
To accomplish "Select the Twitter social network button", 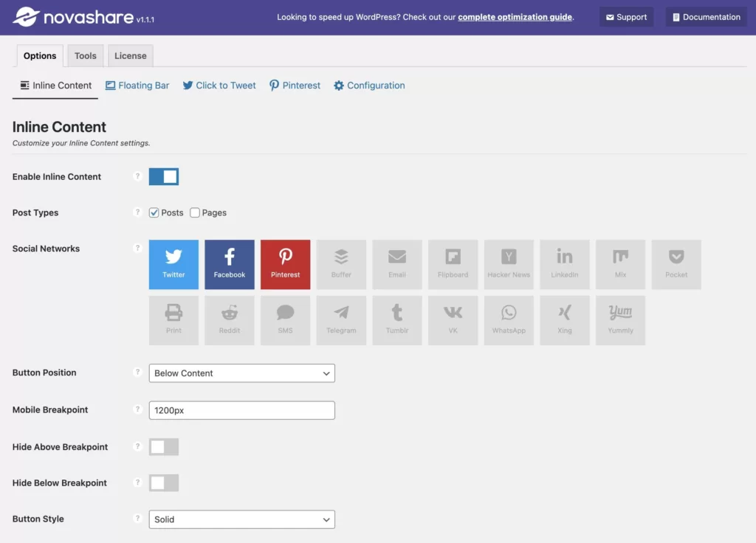I will [173, 264].
